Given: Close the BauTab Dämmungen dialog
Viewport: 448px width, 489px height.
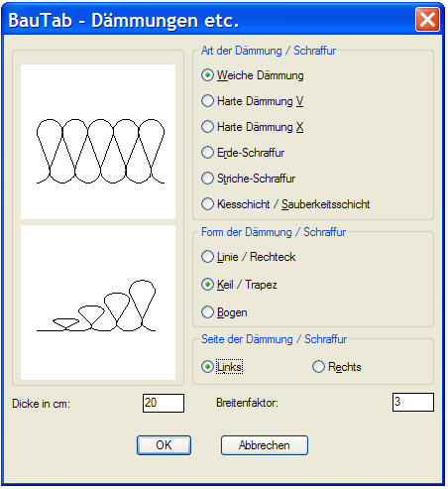Looking at the screenshot, I should pos(427,20).
